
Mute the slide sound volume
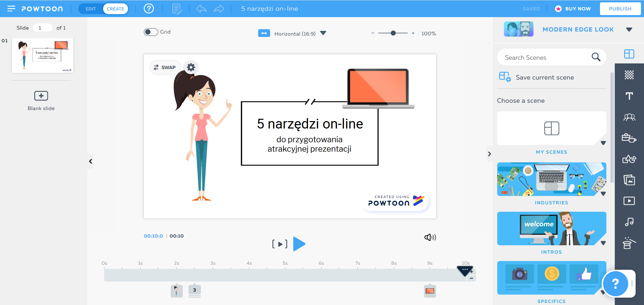coord(430,238)
